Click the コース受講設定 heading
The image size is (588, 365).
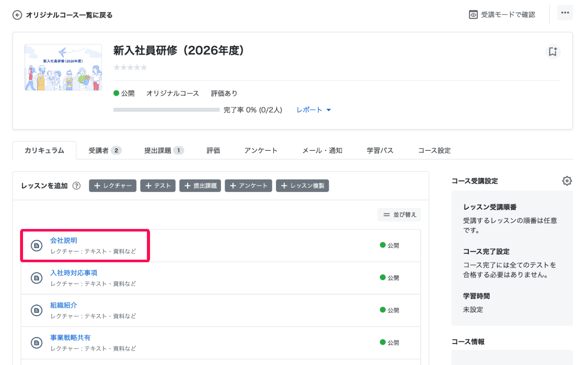coord(474,181)
